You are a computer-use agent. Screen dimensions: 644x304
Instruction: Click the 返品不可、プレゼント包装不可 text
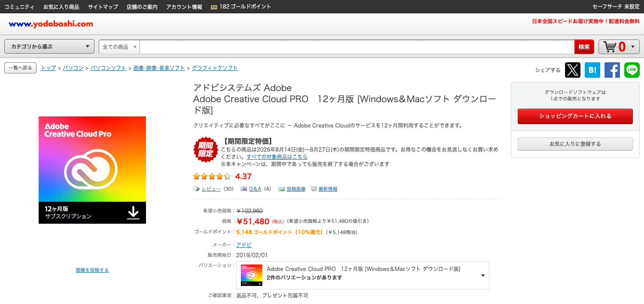click(272, 295)
